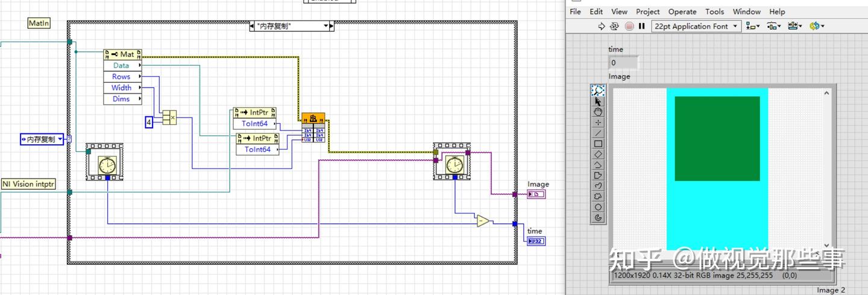
Task: Open the Resize Objects dropdown
Action: coord(795,26)
